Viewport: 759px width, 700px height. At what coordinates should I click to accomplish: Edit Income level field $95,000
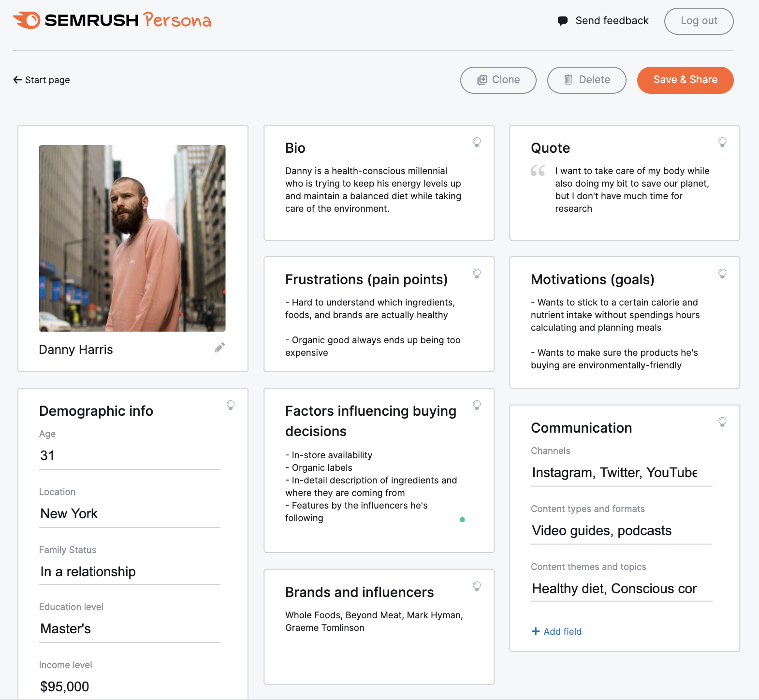point(130,686)
